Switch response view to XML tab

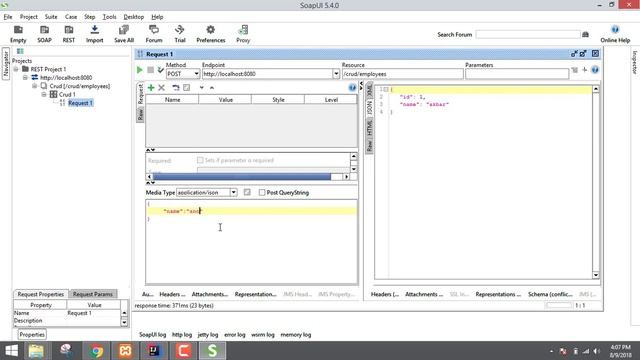(x=369, y=90)
